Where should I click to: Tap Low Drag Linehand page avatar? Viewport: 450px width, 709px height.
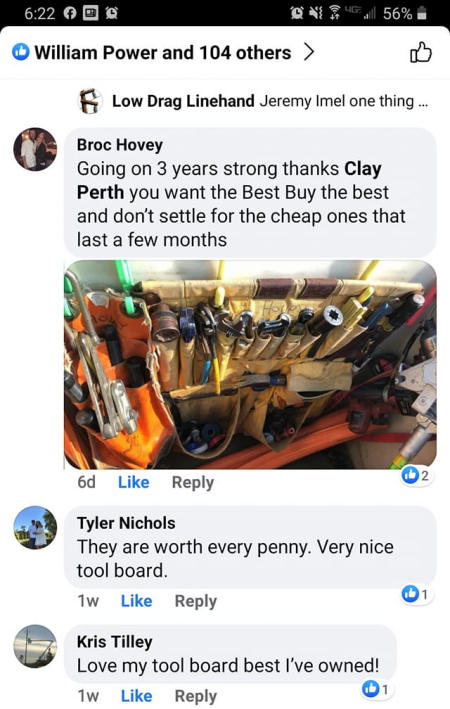(90, 100)
